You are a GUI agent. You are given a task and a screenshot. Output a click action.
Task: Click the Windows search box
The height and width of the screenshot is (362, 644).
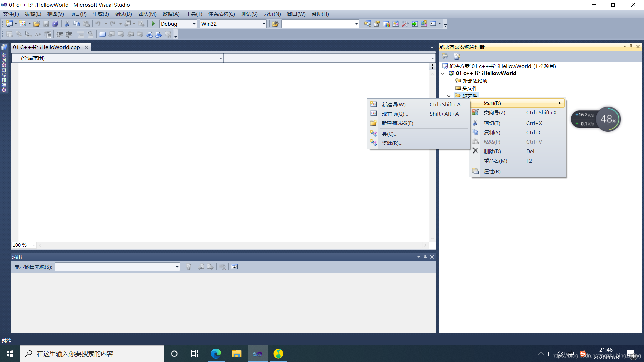[92, 354]
